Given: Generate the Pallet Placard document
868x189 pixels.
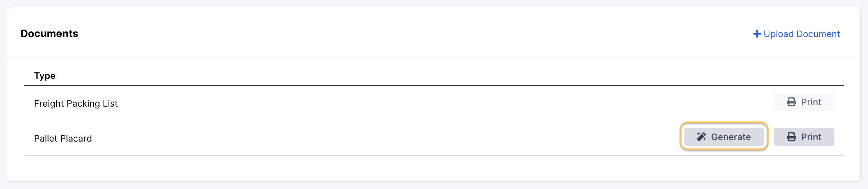Looking at the screenshot, I should pos(724,137).
